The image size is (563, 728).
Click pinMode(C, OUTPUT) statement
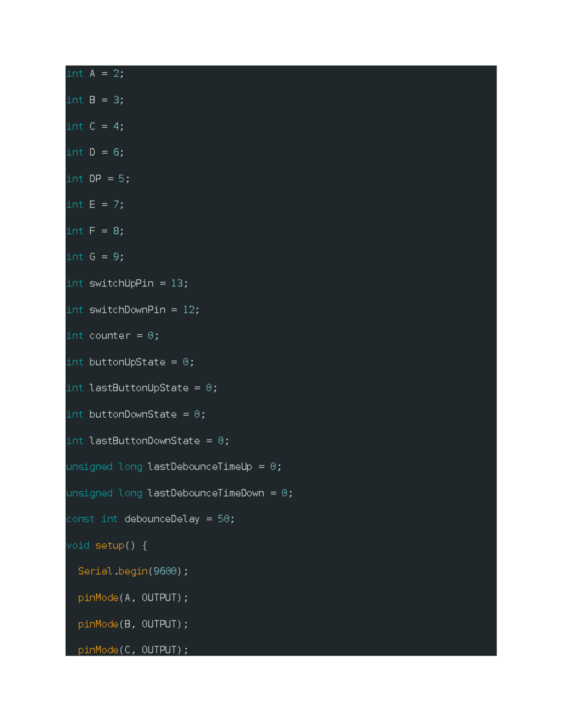133,650
